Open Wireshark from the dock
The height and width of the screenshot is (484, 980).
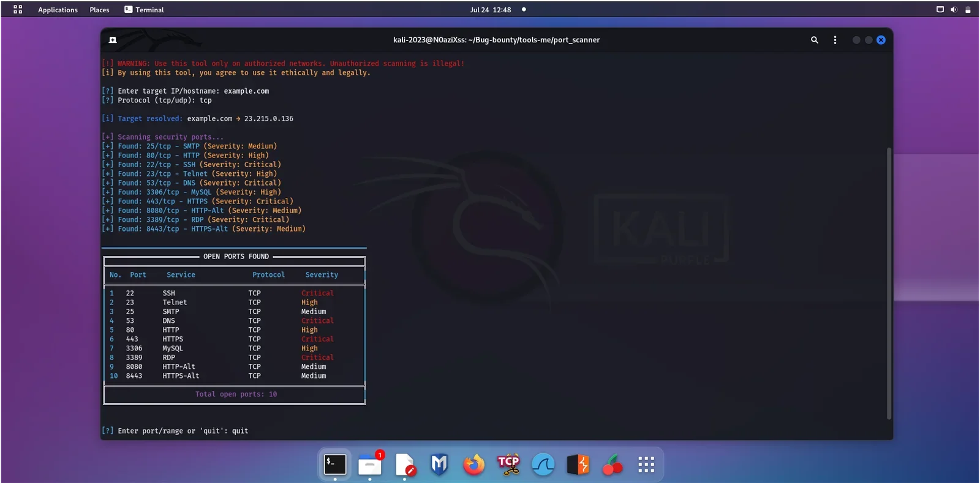543,465
